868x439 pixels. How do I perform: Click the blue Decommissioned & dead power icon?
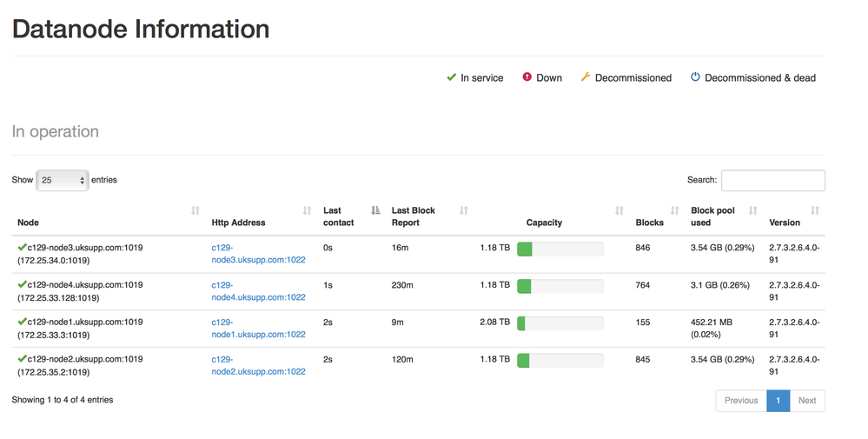click(x=695, y=77)
